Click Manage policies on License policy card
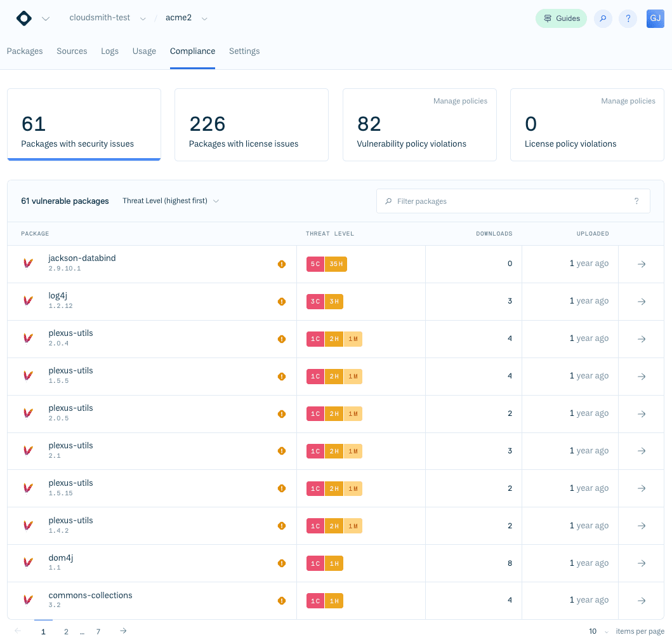This screenshot has width=672, height=642. (x=628, y=101)
